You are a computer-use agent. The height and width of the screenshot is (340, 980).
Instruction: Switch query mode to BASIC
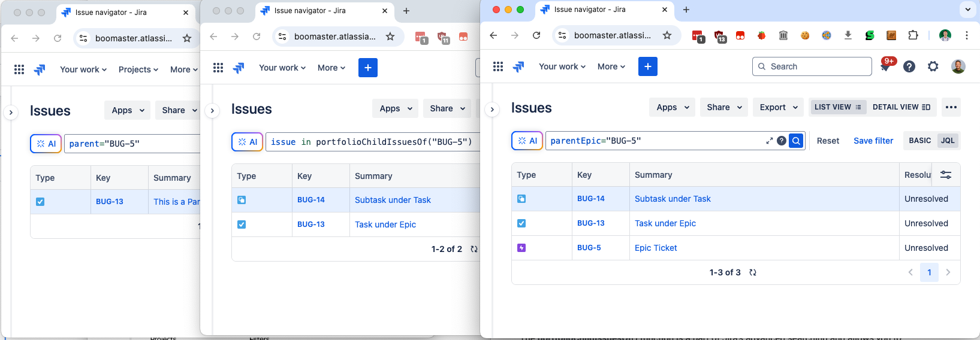(919, 141)
